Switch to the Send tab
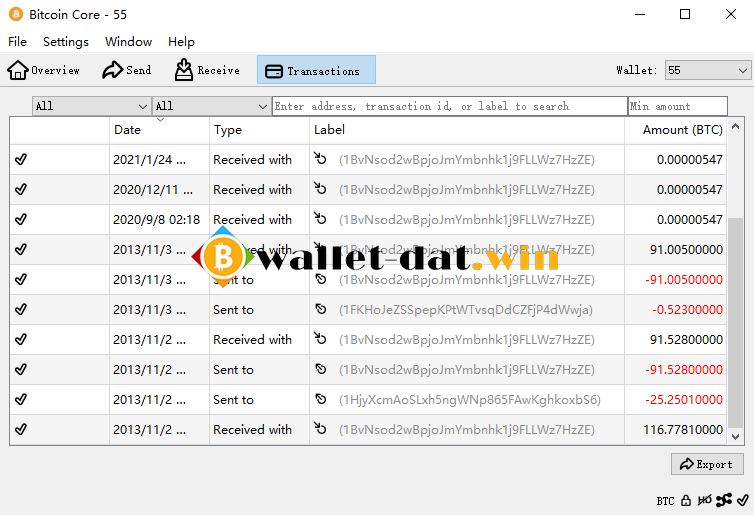Viewport: 754px width, 515px height. (x=127, y=70)
